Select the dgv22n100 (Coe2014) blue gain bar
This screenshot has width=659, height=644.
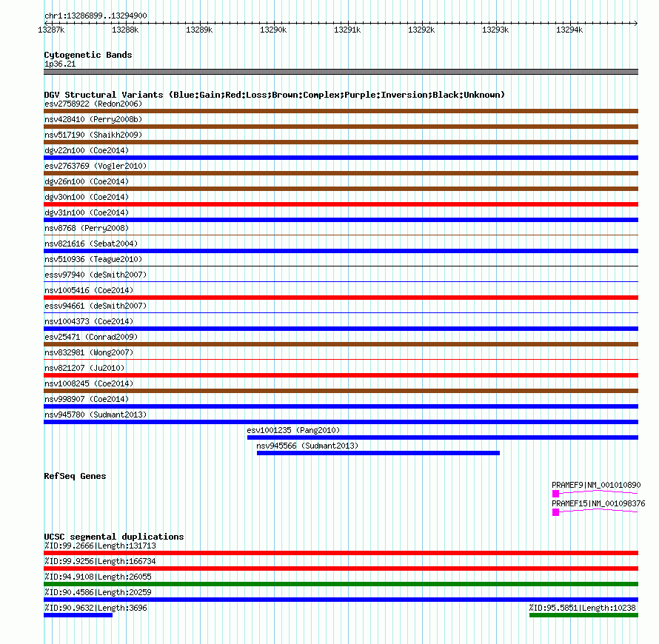[x=341, y=158]
